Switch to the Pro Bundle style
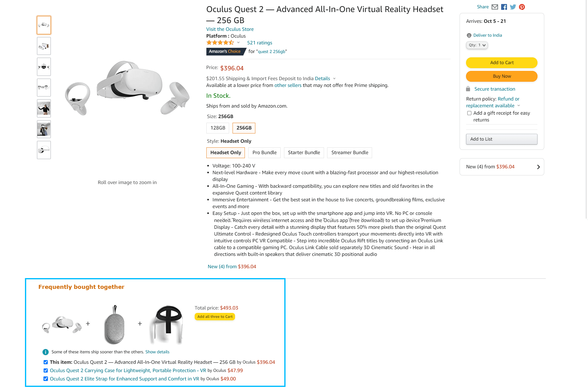Screen dimensions: 588x390 pos(264,152)
